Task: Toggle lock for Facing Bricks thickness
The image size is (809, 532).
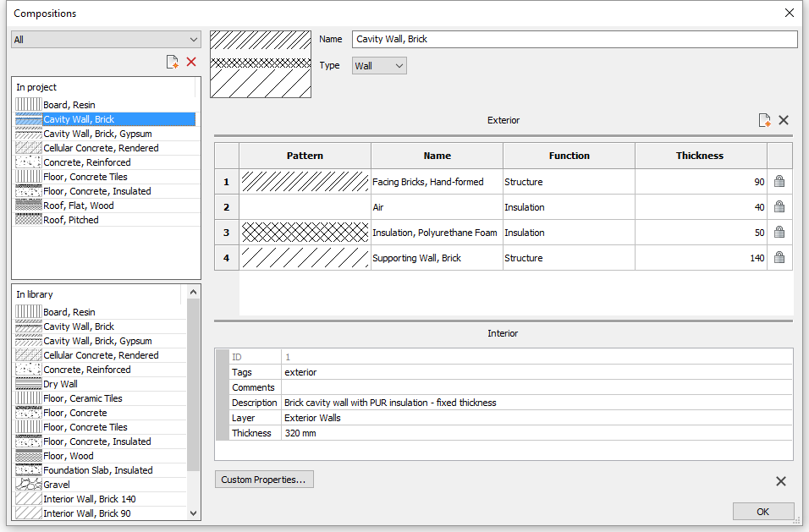Action: tap(779, 182)
